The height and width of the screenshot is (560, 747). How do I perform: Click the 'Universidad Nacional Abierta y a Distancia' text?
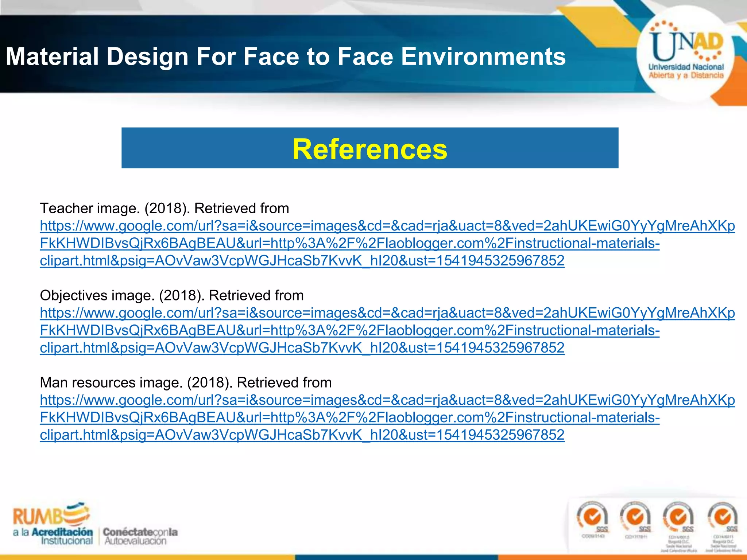[686, 71]
